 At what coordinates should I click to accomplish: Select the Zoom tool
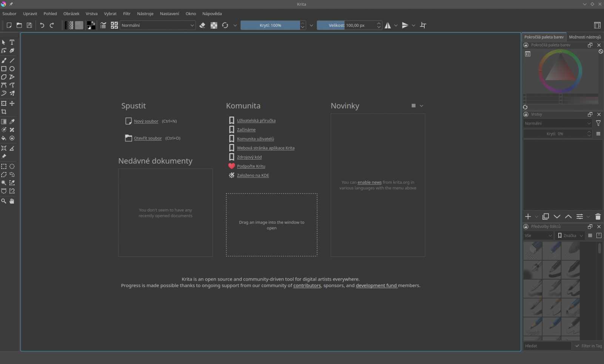tap(4, 201)
